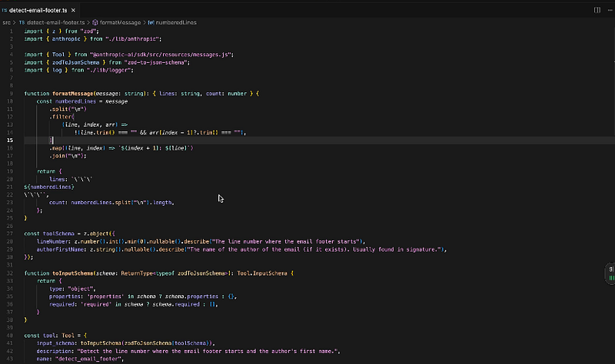Viewport: 615px width, 364px height.
Task: Select the detect-email-footer.ts tab
Action: pos(38,10)
